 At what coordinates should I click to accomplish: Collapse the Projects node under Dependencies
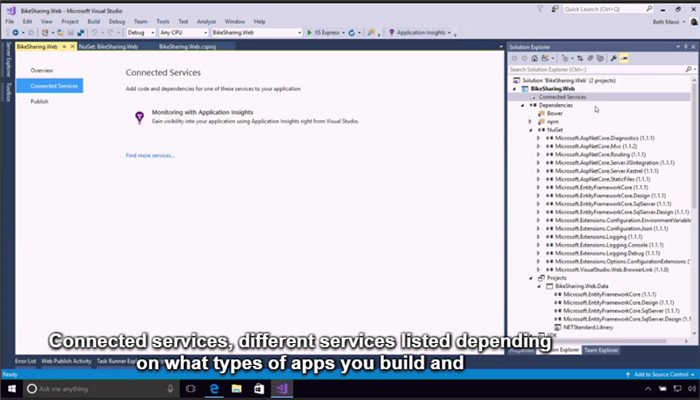click(530, 278)
